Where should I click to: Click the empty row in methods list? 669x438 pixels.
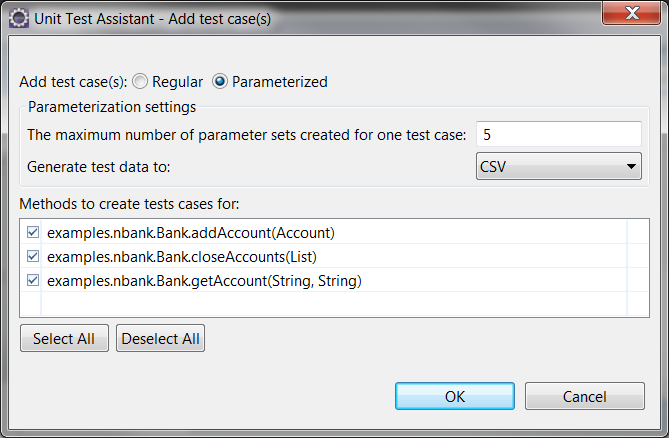click(x=334, y=304)
